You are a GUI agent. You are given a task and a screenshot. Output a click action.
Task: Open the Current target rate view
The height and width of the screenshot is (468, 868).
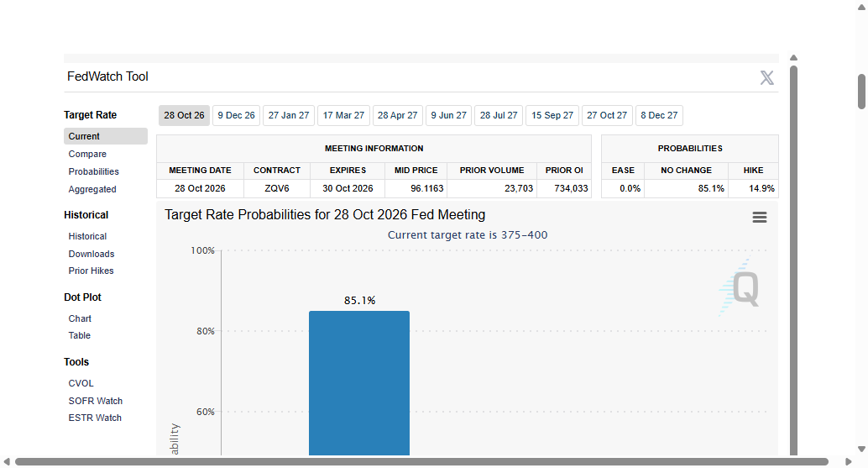pyautogui.click(x=106, y=136)
